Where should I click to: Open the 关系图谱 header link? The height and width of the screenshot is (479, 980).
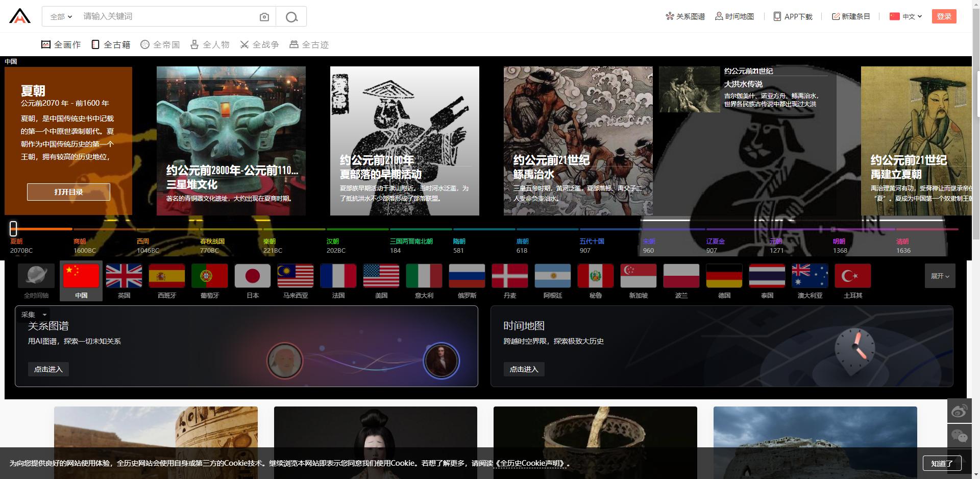pyautogui.click(x=685, y=16)
